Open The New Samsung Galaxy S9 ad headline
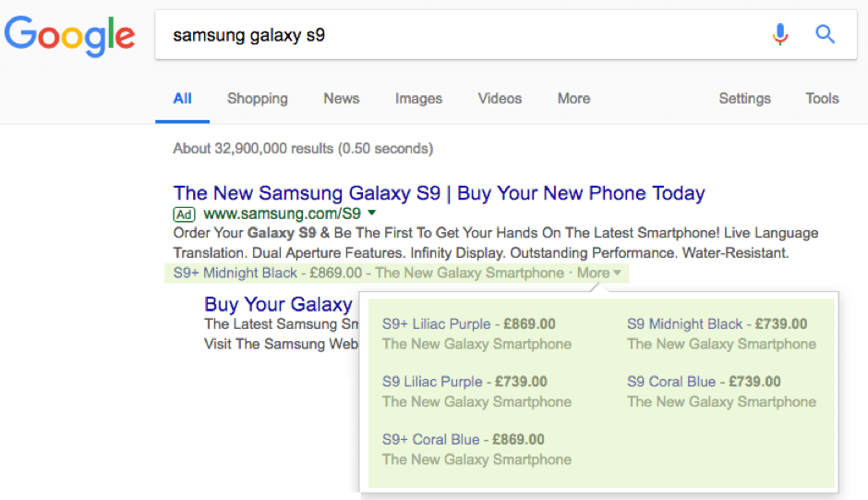This screenshot has height=500, width=868. pos(439,193)
